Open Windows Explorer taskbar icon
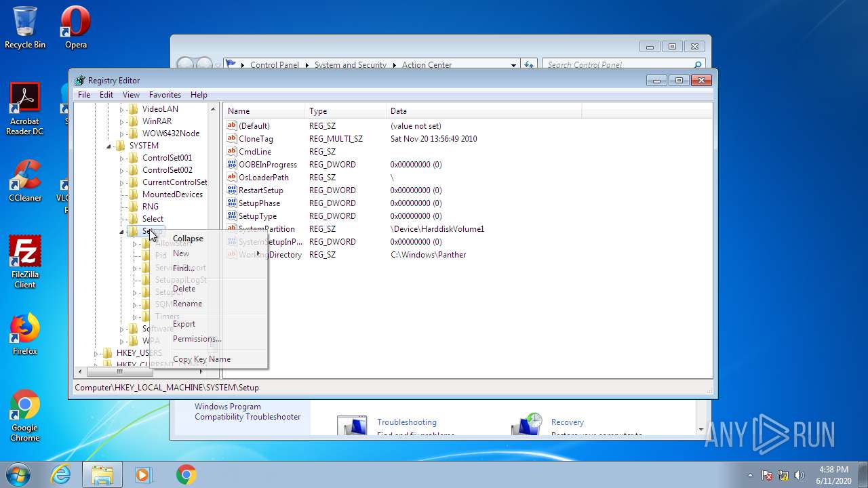The height and width of the screenshot is (488, 868). pos(102,474)
